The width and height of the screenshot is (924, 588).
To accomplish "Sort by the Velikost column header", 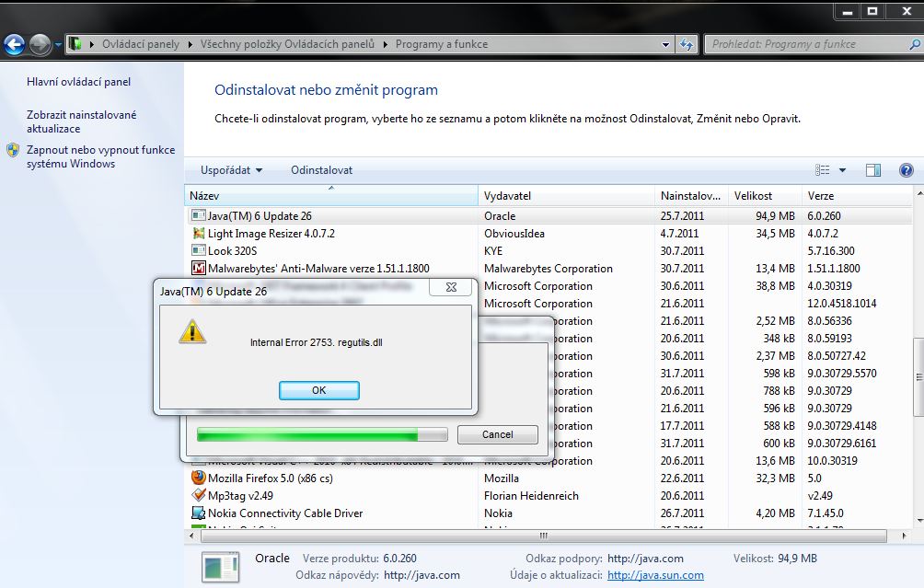I will [x=765, y=196].
